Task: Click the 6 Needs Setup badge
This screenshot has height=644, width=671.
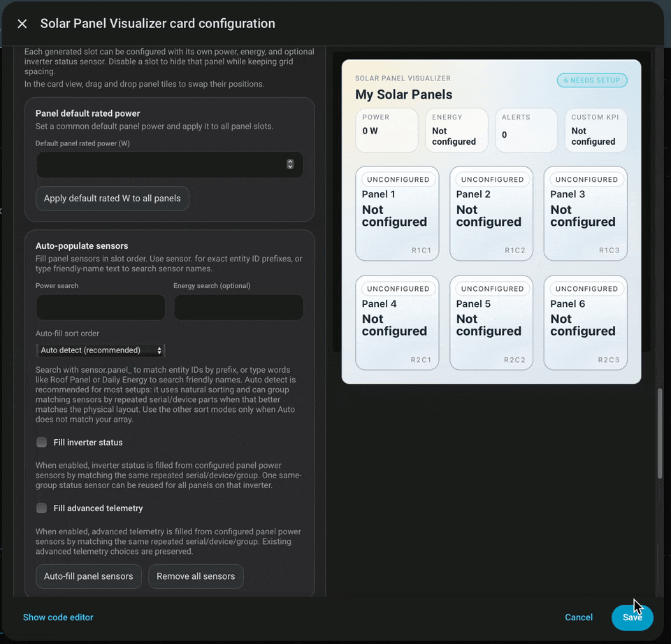Action: [592, 80]
